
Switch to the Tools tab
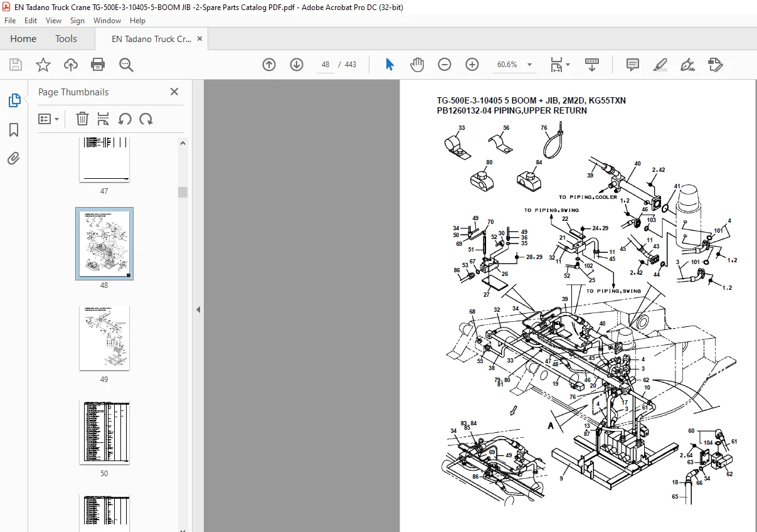tap(66, 39)
